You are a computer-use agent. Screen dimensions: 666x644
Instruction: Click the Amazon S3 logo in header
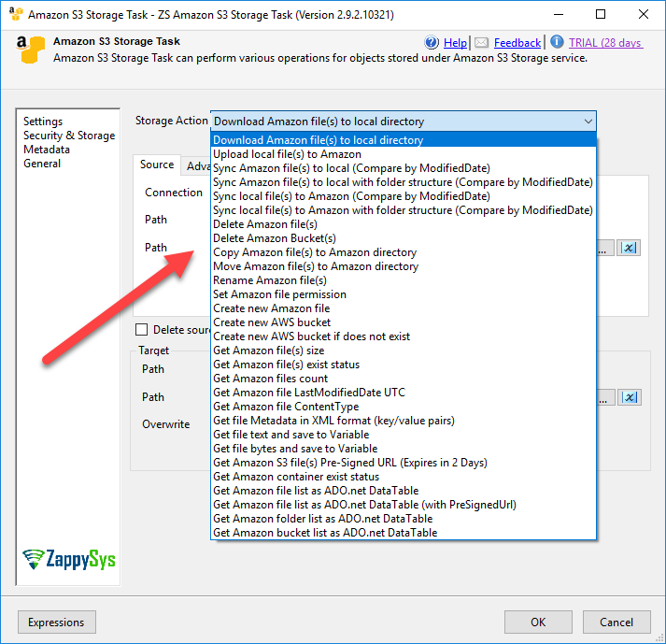coord(30,50)
